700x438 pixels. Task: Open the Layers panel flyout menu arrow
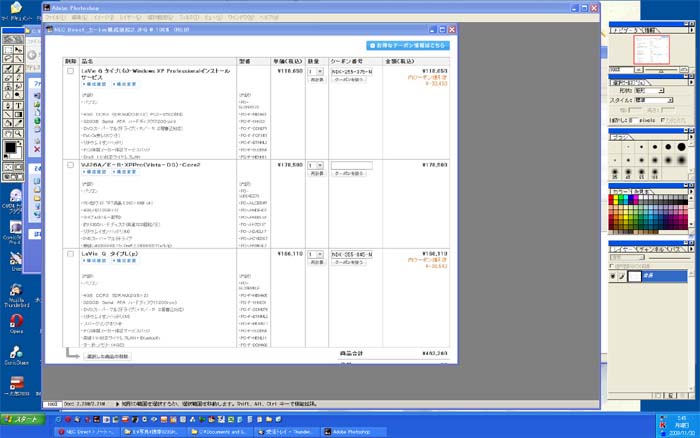[691, 249]
